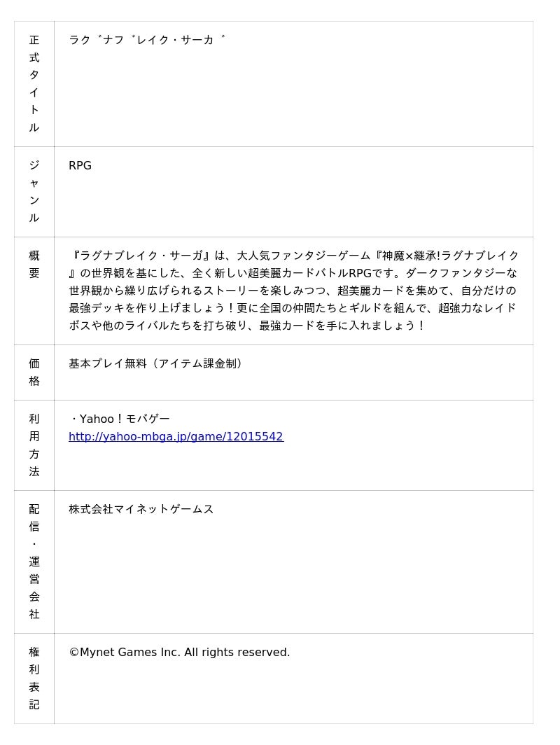Click the Yahoo！モバゲー platform text
560x745 pixels.
pos(119,419)
